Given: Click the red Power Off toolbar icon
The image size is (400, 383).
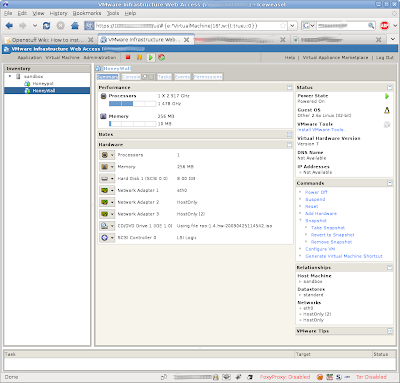Looking at the screenshot, I should click(128, 57).
